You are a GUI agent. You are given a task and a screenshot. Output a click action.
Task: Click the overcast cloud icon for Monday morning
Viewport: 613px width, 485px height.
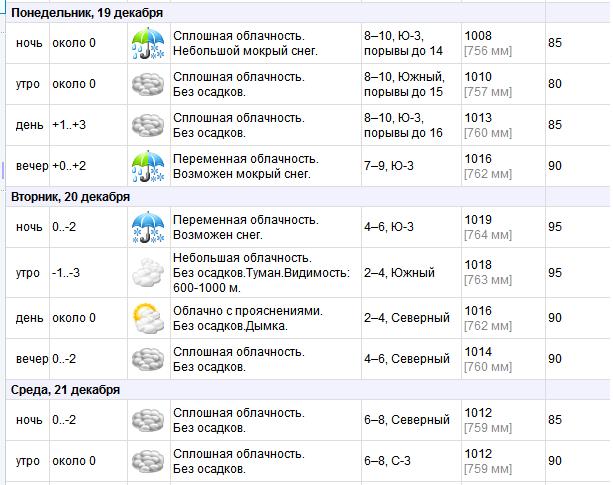pos(147,84)
